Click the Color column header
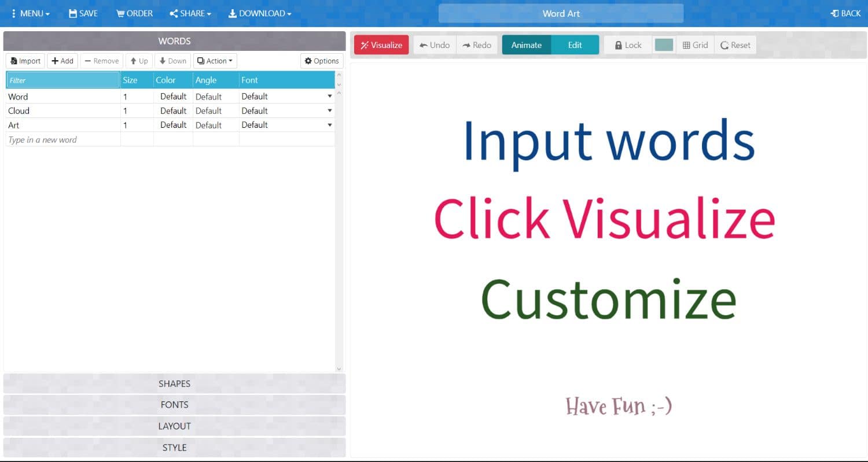 (x=173, y=80)
